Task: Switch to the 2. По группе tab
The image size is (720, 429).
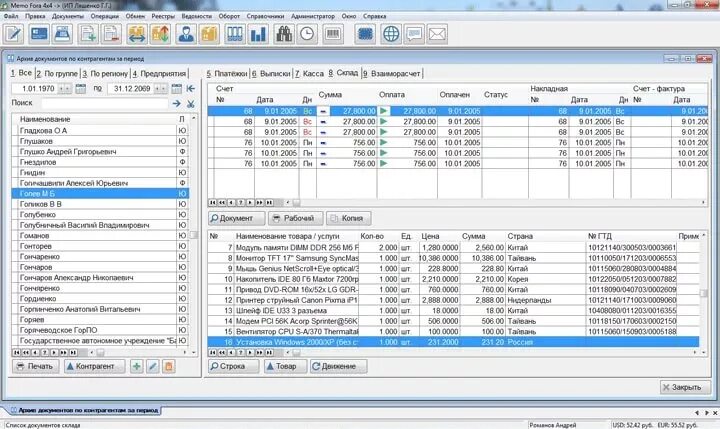Action: pyautogui.click(x=57, y=73)
